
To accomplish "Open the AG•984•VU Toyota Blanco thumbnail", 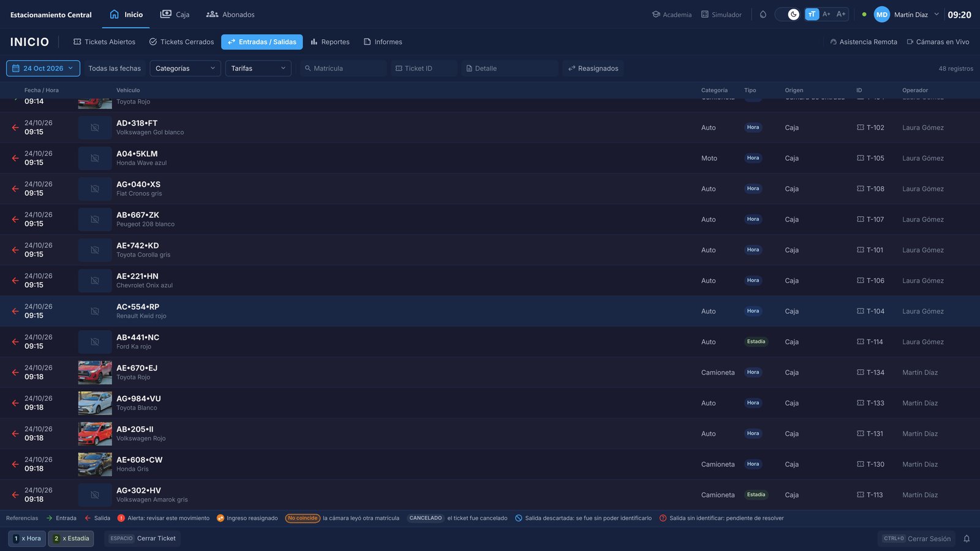I will (95, 403).
